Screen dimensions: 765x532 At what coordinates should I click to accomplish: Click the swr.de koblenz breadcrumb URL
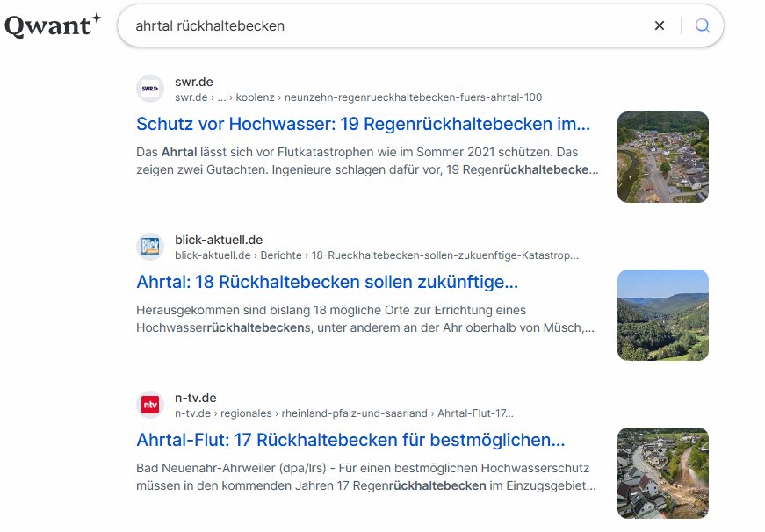[358, 97]
